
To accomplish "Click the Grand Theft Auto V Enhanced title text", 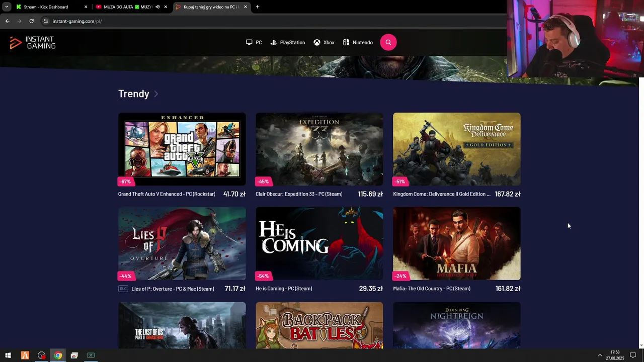I will pos(167,194).
